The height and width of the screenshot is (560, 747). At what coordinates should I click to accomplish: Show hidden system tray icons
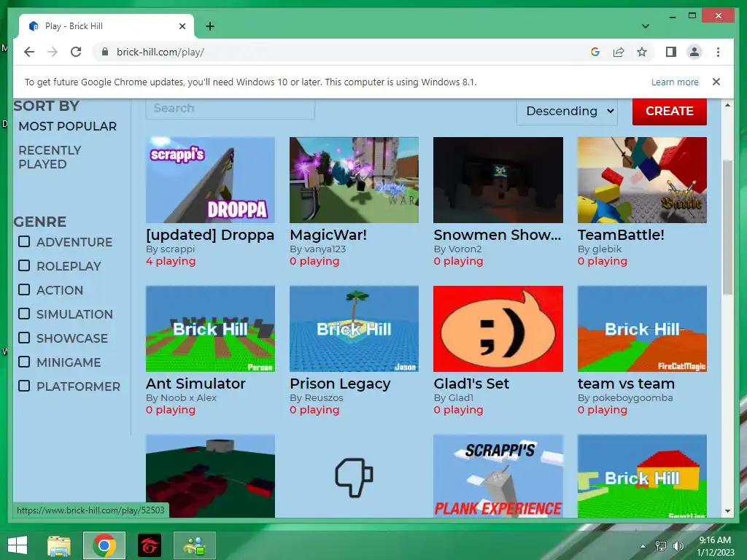[643, 546]
